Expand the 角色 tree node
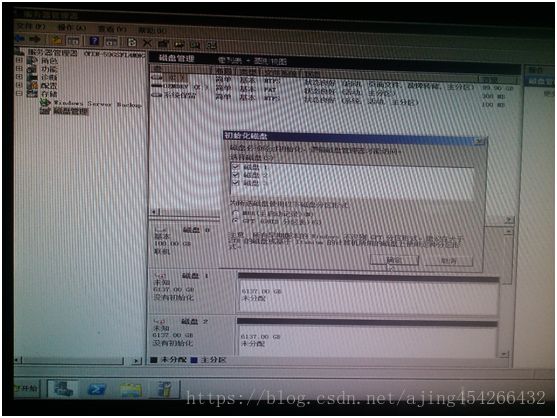Screen dimensions: 557x418 click(x=19, y=60)
